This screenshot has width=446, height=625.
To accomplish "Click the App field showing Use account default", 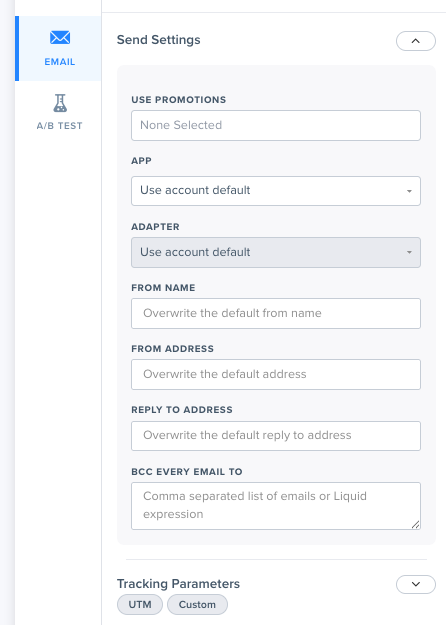I will [x=276, y=191].
